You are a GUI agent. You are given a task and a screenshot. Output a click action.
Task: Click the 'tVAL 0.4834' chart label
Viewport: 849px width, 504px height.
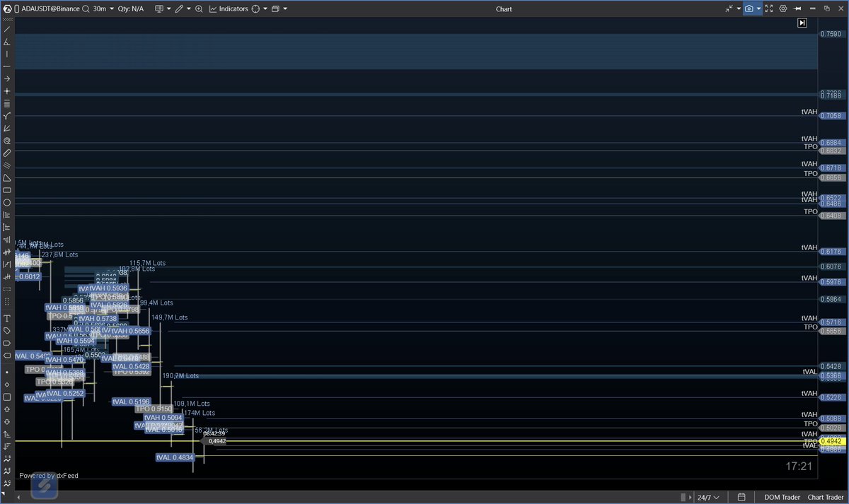point(175,457)
